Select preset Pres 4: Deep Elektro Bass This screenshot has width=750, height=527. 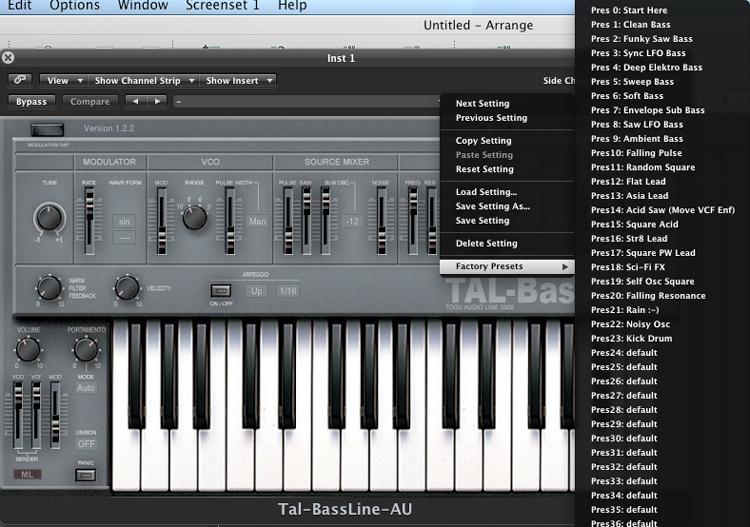646,67
